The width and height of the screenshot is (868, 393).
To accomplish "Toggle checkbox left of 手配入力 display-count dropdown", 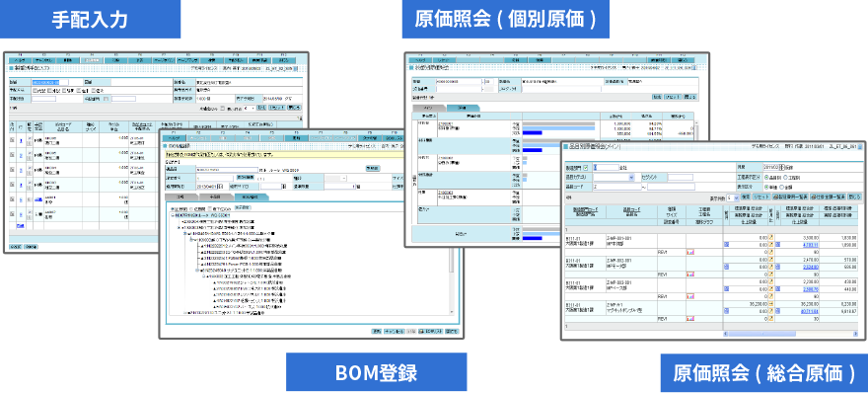I will 222,108.
